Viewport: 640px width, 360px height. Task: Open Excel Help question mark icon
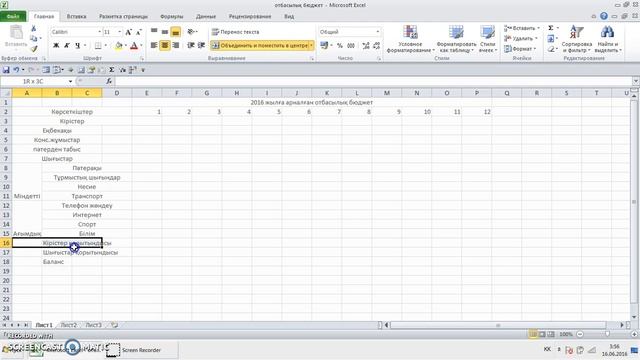604,16
